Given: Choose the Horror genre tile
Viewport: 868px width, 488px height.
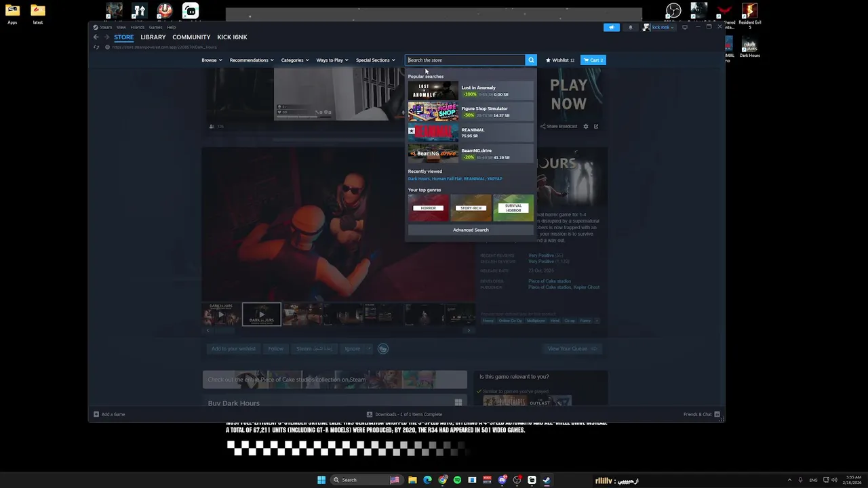Looking at the screenshot, I should (x=428, y=208).
